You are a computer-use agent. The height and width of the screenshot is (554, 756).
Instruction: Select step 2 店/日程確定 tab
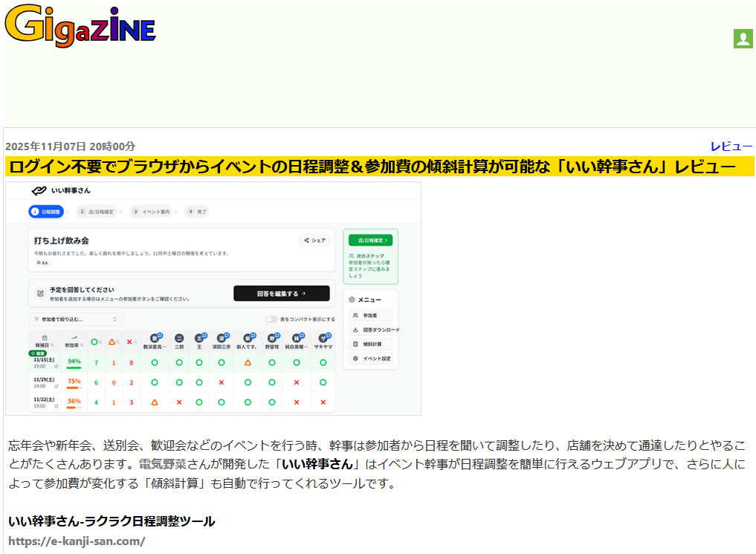tap(97, 212)
